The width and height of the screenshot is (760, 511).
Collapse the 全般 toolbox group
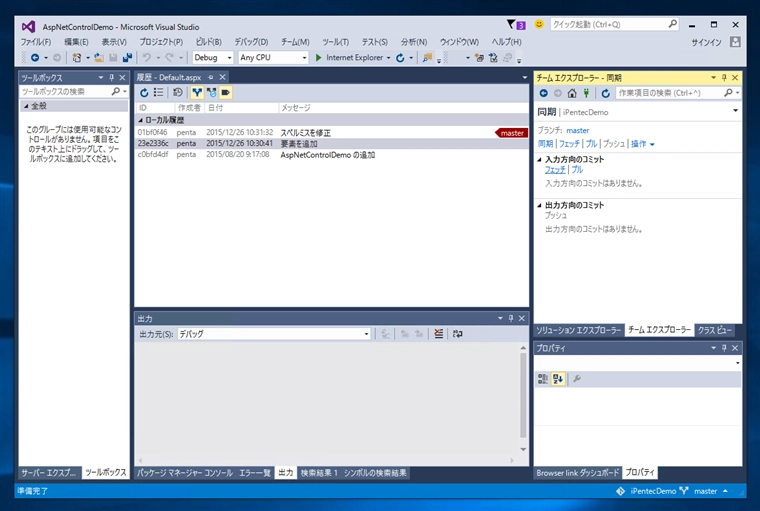[x=26, y=106]
